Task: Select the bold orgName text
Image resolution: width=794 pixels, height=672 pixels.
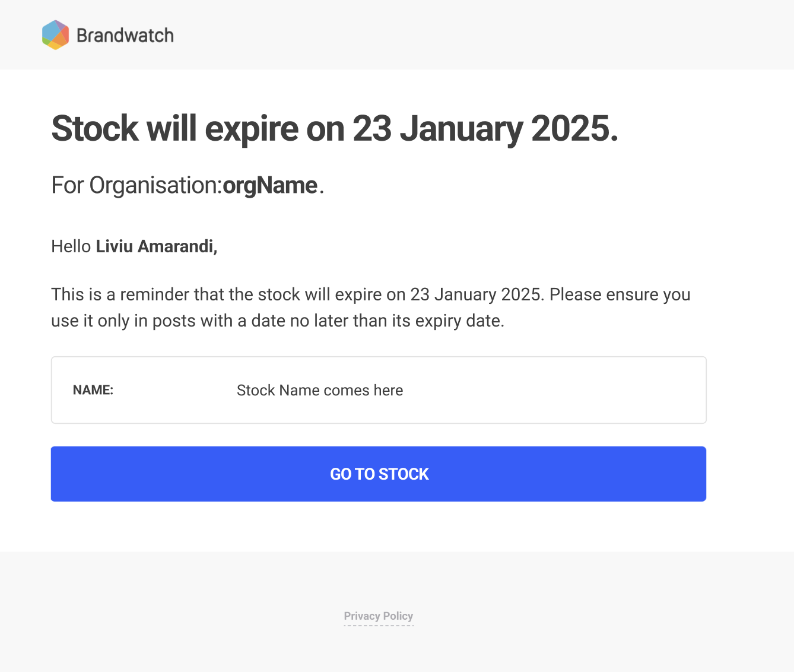Action: [x=270, y=185]
